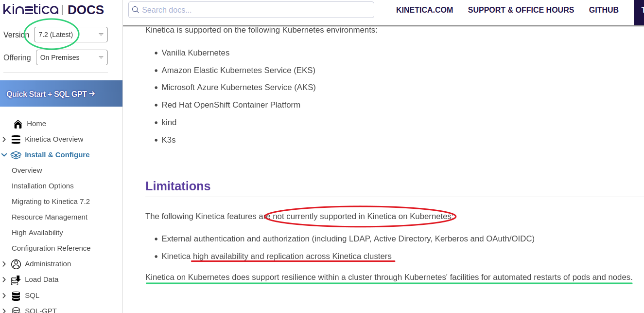Image resolution: width=644 pixels, height=313 pixels.
Task: Expand the Kinetica Overview section chevron
Action: pyautogui.click(x=4, y=139)
